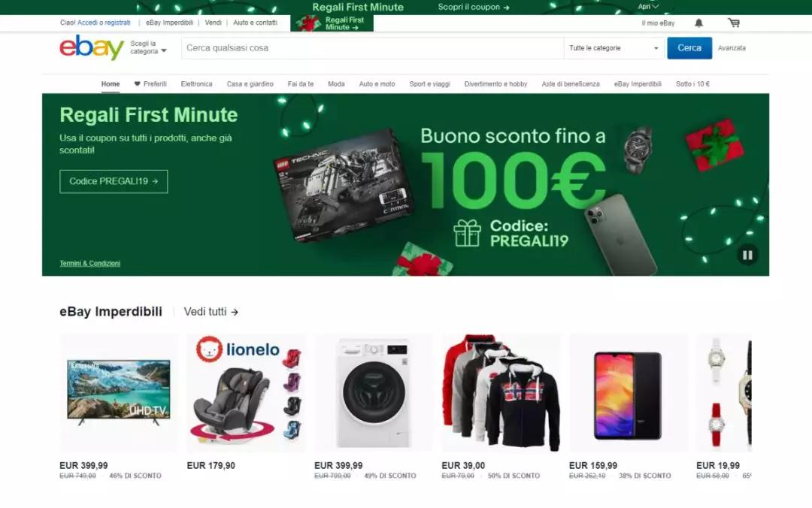Open the Samsung UHD TV product thumbnail

119,393
